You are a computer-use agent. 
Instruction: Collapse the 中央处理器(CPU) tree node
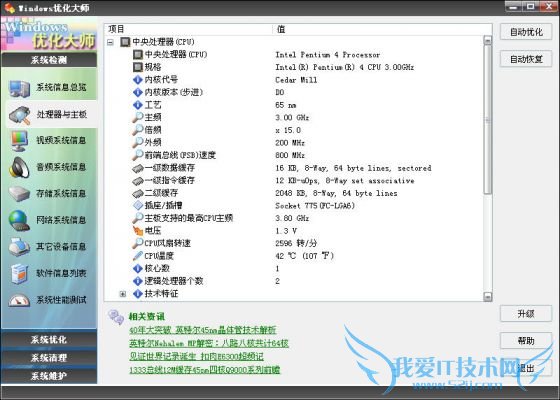111,42
